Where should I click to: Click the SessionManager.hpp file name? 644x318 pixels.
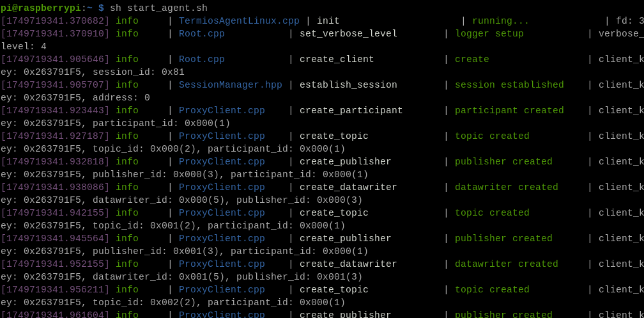[230, 85]
